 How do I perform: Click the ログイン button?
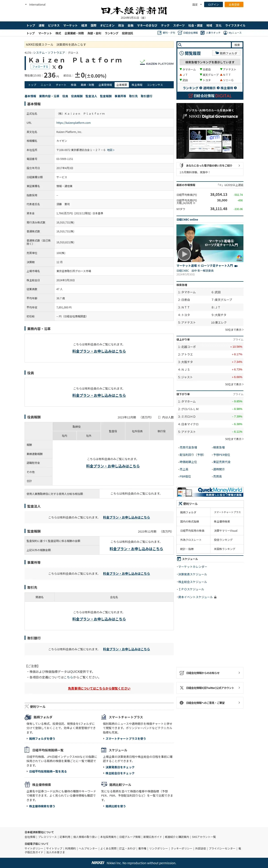click(214, 5)
